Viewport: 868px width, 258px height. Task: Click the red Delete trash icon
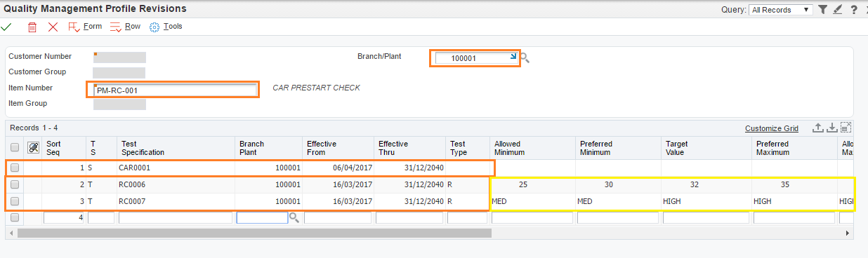[32, 27]
